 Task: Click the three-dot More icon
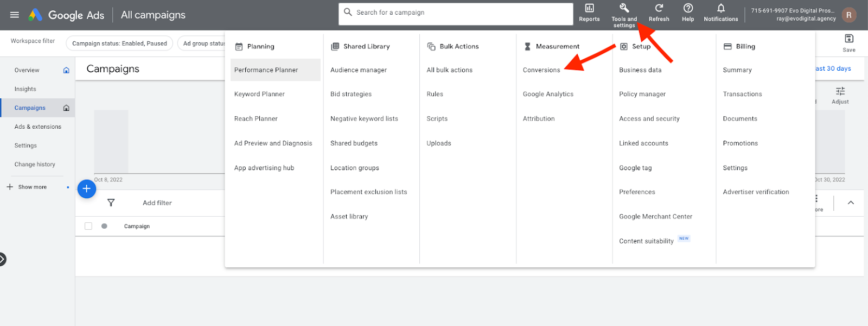pos(816,198)
